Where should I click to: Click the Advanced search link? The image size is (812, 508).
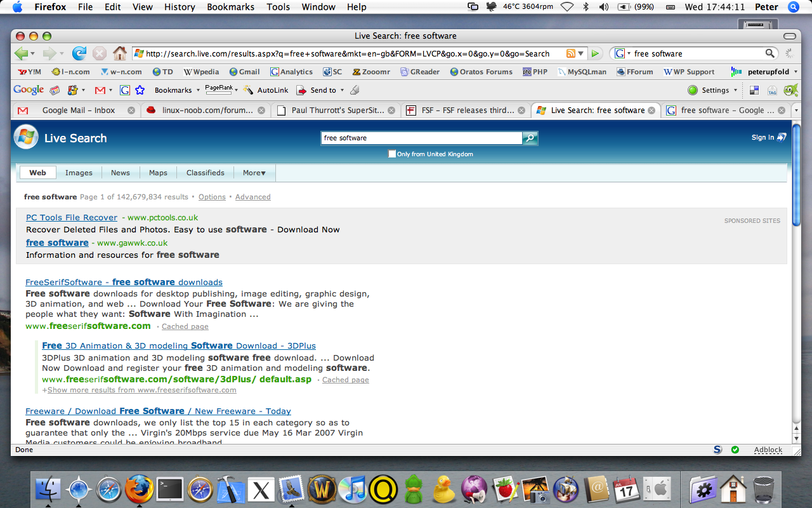252,197
